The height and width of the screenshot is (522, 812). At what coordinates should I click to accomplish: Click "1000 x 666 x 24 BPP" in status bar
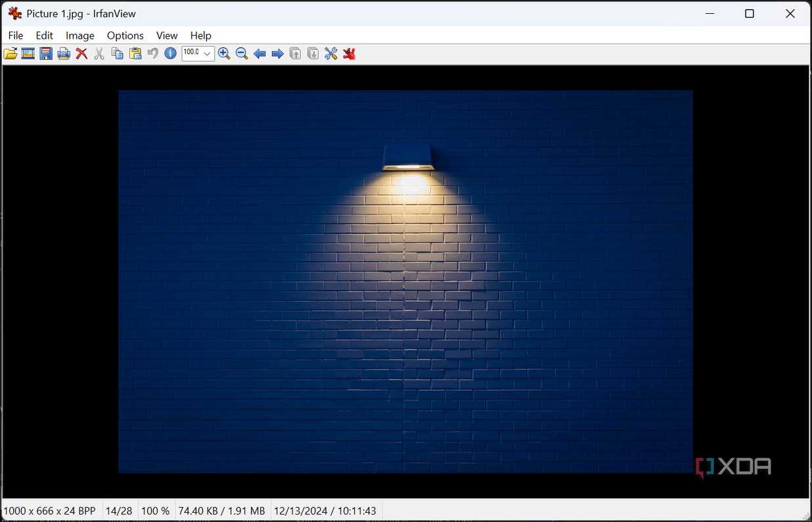pyautogui.click(x=50, y=511)
